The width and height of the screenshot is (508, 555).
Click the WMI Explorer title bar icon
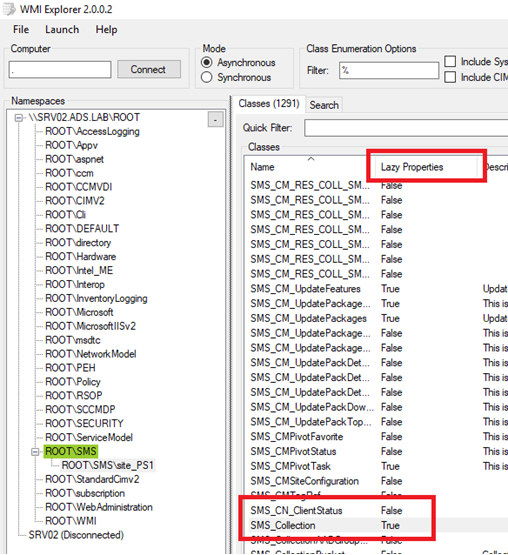(x=8, y=9)
